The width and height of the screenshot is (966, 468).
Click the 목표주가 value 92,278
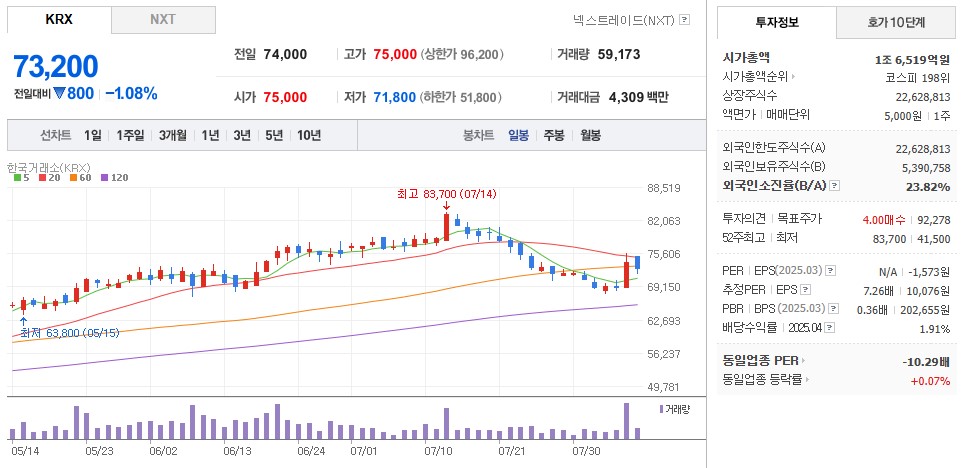[934, 219]
